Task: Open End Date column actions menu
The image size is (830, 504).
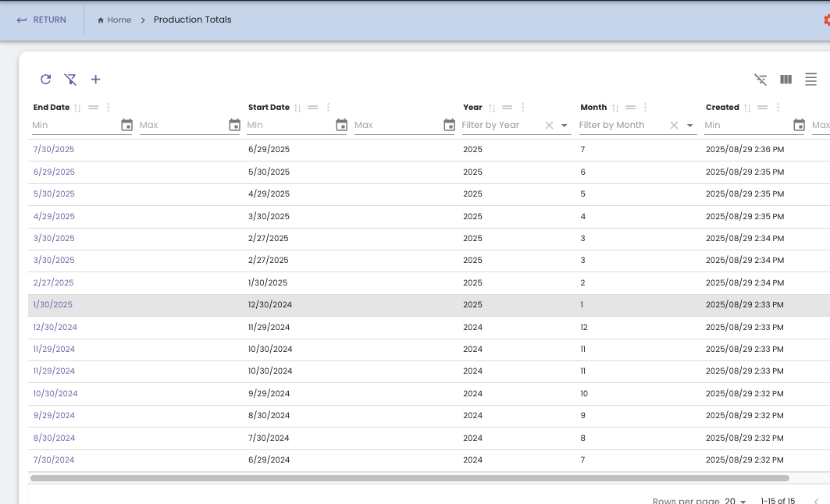Action: pos(108,108)
